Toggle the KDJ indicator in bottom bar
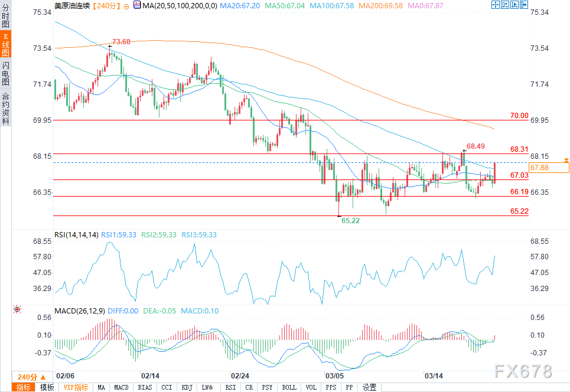 coord(187,387)
